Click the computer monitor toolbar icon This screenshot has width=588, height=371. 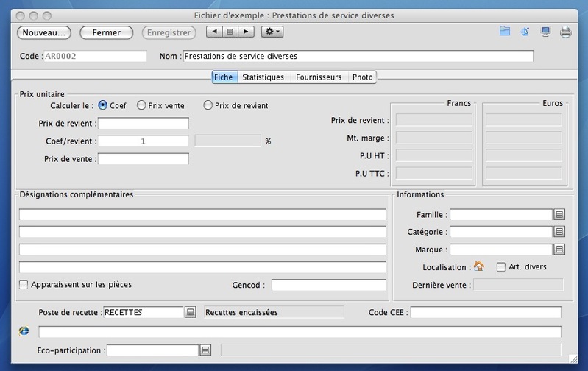(x=545, y=32)
